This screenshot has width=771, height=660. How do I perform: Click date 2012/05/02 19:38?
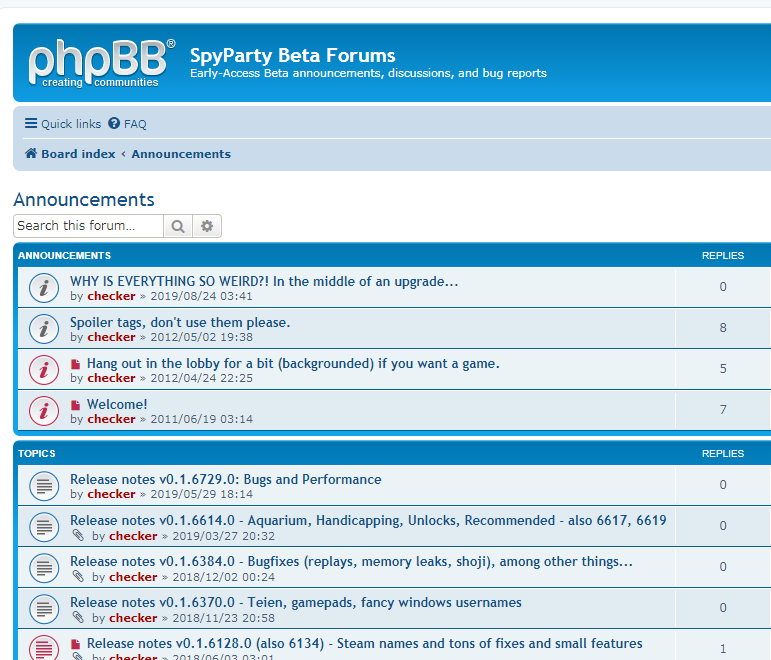coord(202,337)
